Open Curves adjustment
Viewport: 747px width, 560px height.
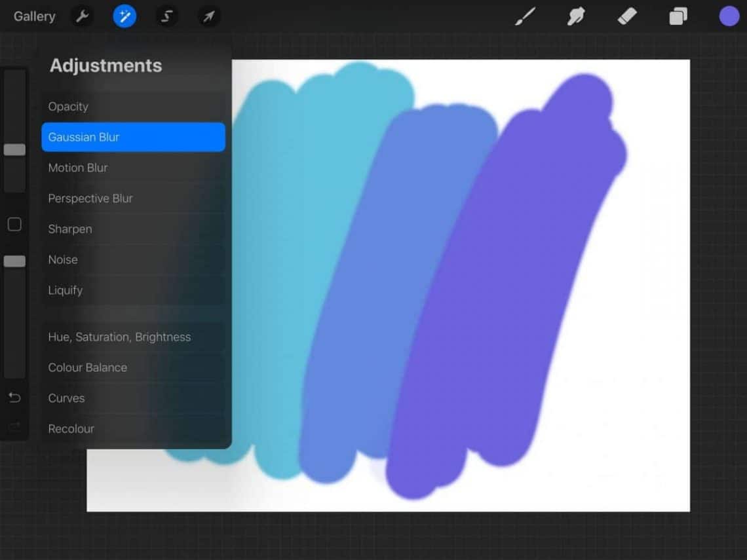coord(134,398)
